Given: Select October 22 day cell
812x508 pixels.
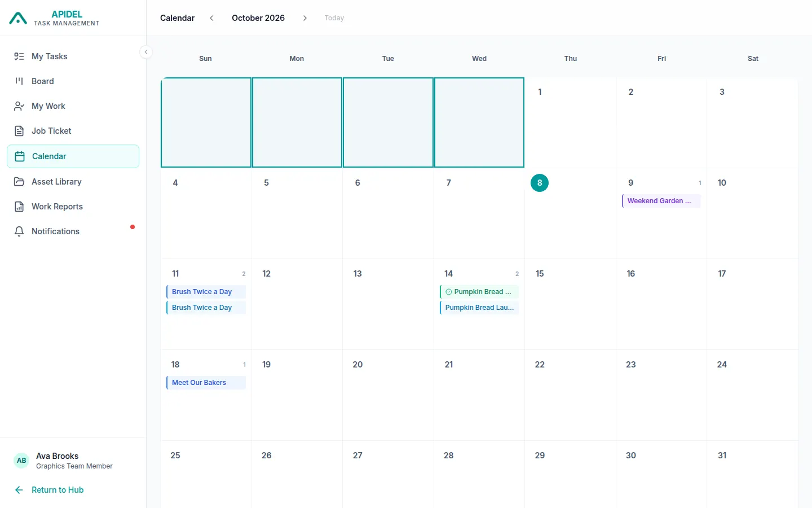Looking at the screenshot, I should tap(570, 395).
